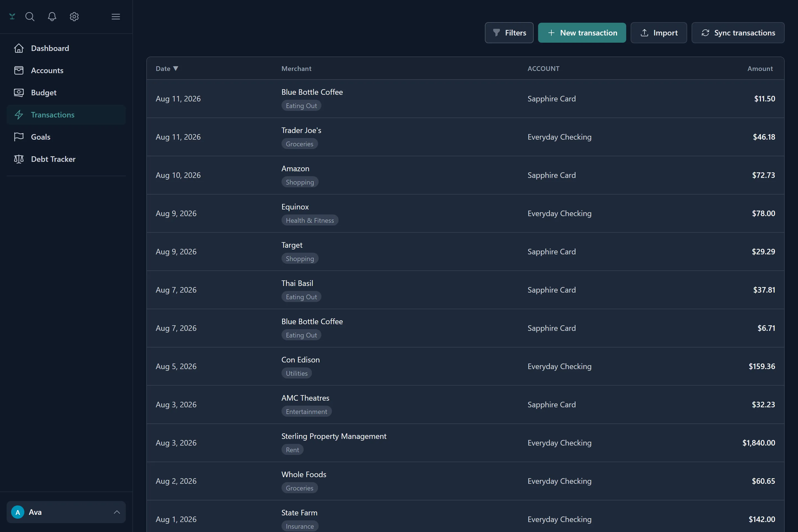The image size is (798, 532).
Task: Click Eating Out tag under Thai Basil
Action: (301, 297)
